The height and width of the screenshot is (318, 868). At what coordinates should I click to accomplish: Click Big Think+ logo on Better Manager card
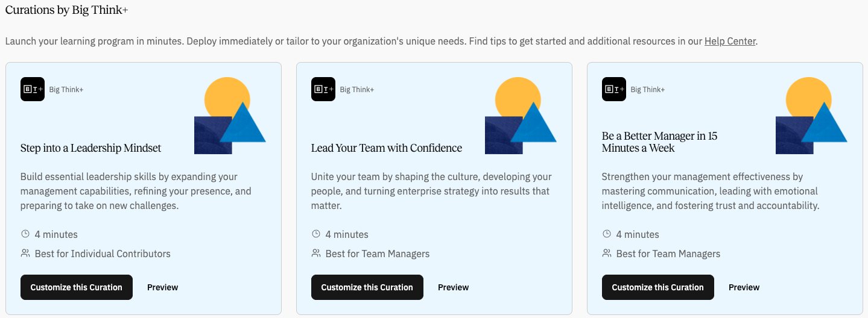click(x=614, y=89)
